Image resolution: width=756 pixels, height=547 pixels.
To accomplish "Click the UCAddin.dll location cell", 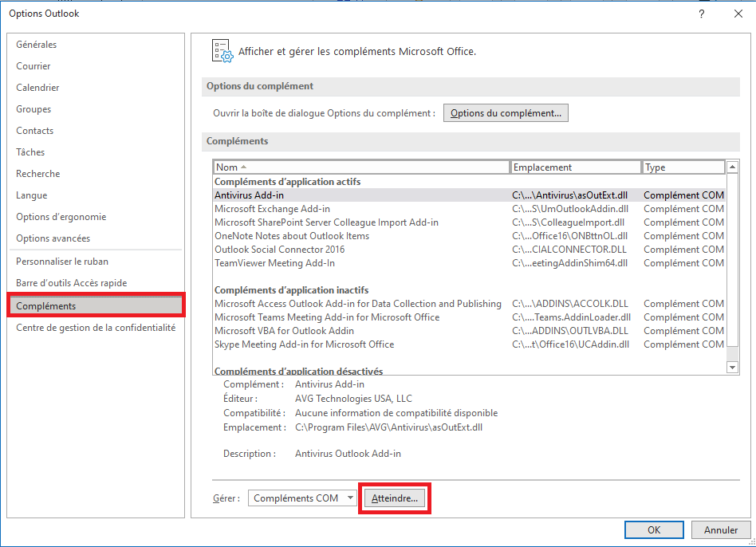I will pos(571,344).
